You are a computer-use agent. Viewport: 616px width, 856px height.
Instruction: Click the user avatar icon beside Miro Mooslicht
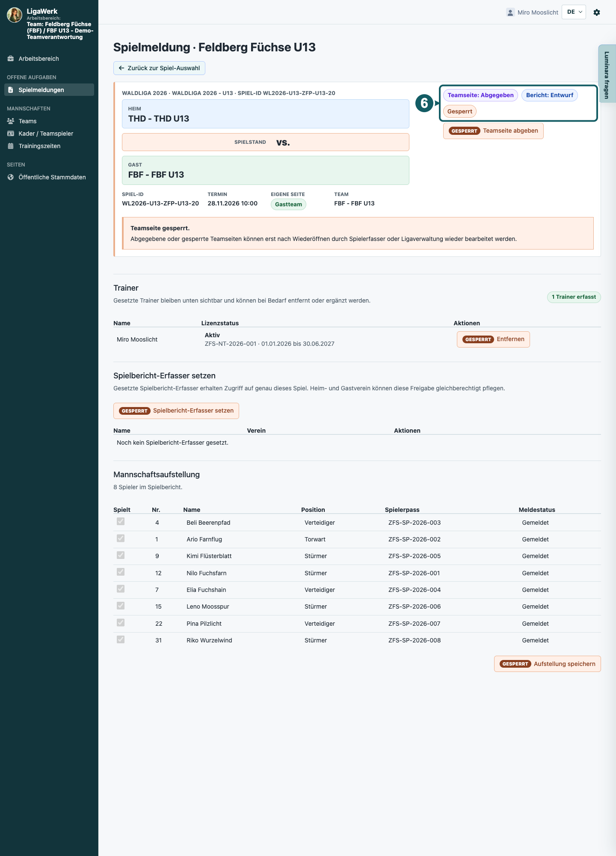(510, 12)
